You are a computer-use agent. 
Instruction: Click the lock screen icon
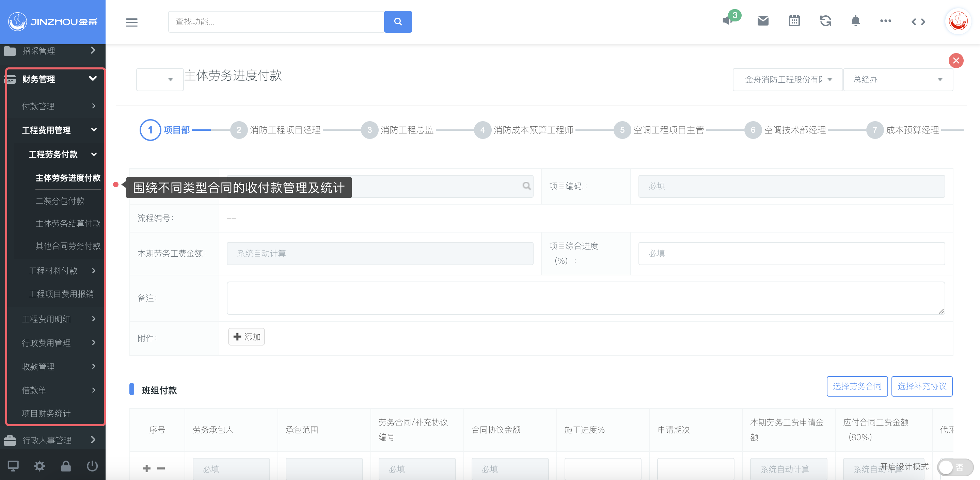pos(66,466)
